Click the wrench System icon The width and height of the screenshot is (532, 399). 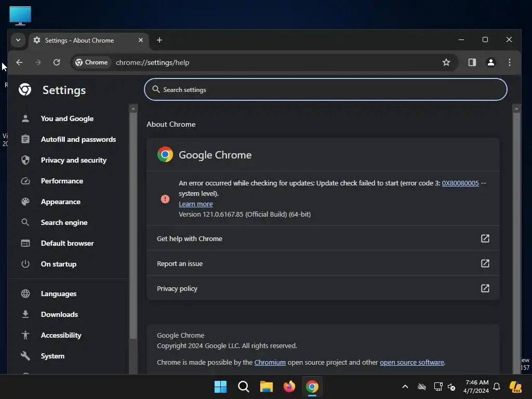coord(25,356)
